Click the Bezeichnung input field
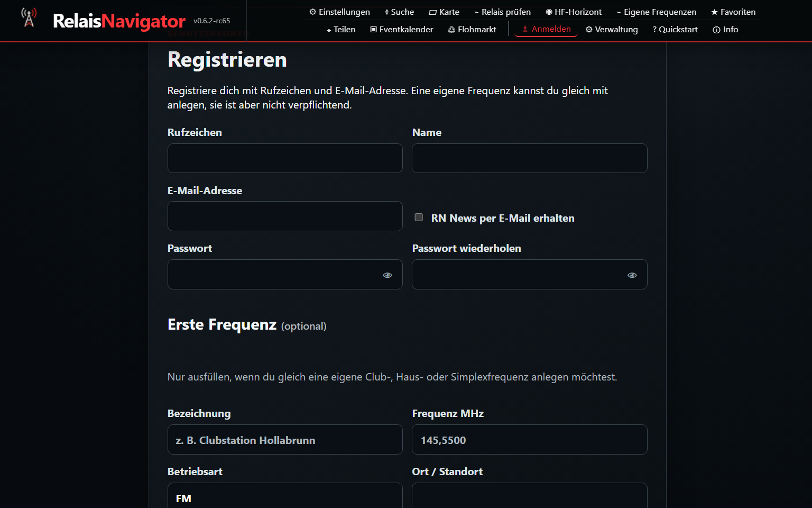 pos(285,439)
